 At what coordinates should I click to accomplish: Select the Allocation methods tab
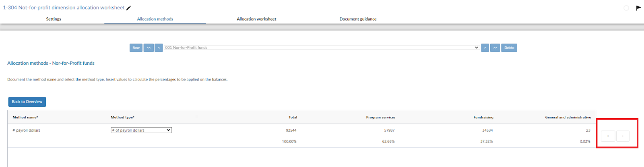[155, 19]
